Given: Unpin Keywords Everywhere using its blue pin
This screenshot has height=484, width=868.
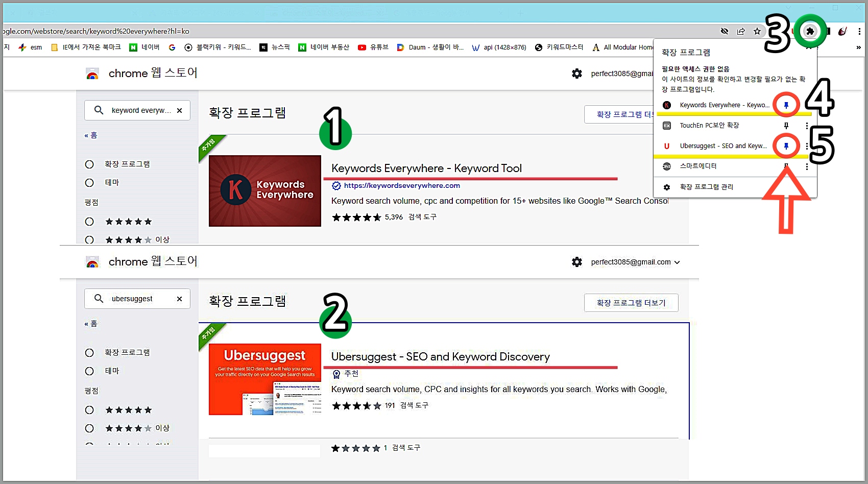Looking at the screenshot, I should pyautogui.click(x=786, y=105).
